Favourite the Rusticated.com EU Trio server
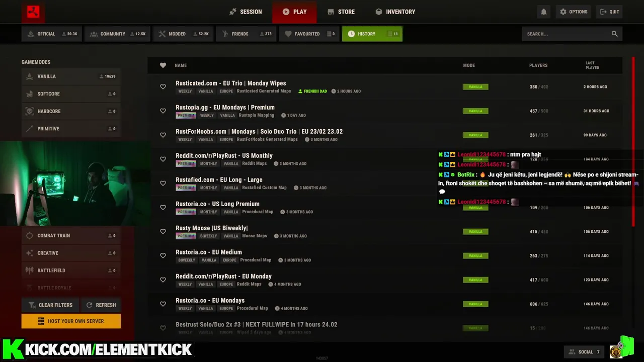The image size is (644, 362). 163,87
